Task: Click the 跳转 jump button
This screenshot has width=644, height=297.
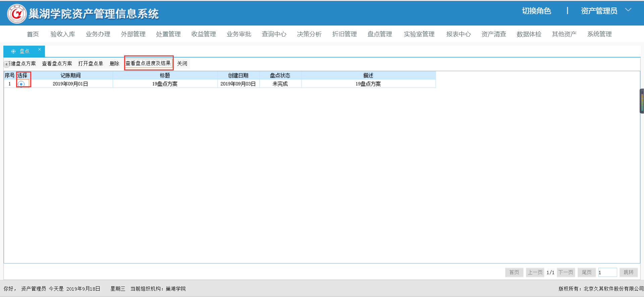Action: [x=629, y=272]
